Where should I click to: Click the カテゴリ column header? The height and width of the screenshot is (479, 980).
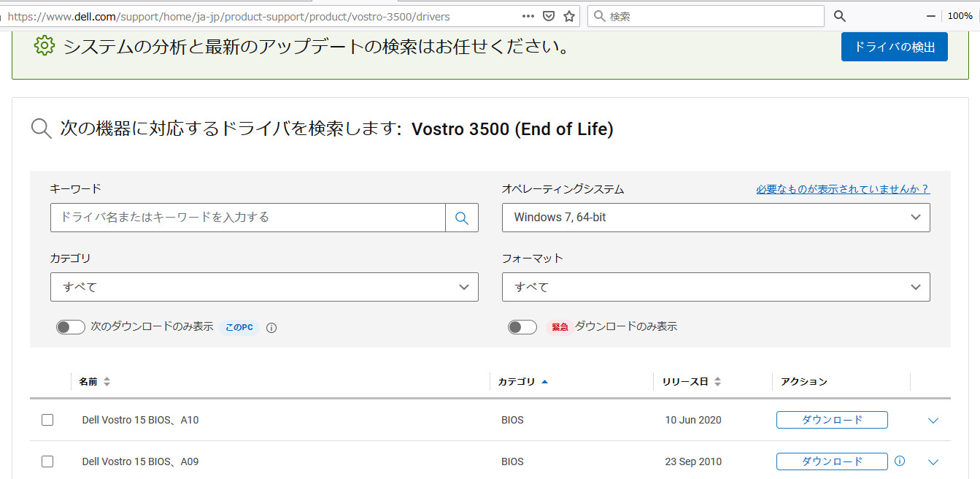tap(517, 382)
